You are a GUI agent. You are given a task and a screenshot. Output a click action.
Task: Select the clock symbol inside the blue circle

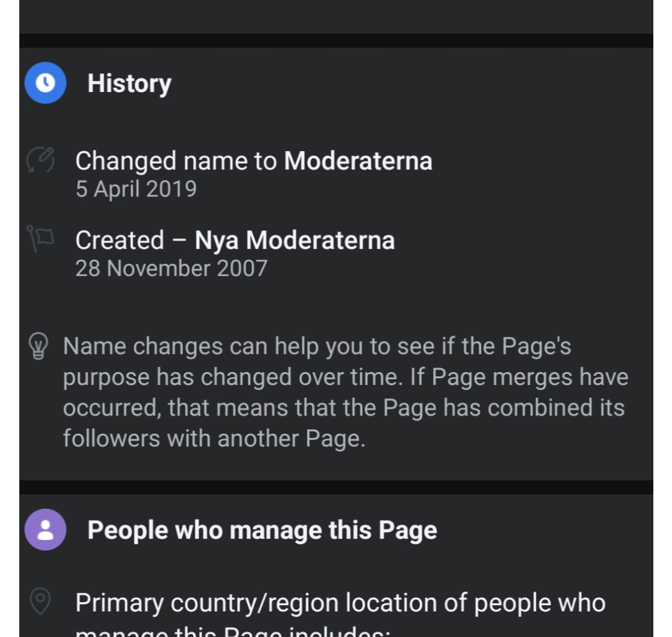(x=45, y=83)
